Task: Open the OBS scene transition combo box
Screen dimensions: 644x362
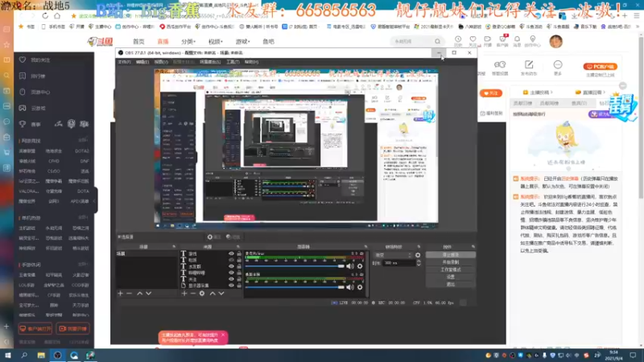Action: [393, 255]
